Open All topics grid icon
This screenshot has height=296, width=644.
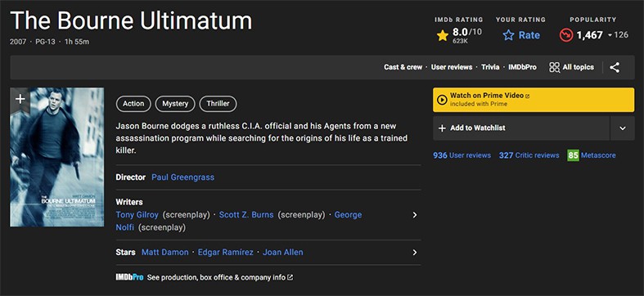tap(554, 67)
